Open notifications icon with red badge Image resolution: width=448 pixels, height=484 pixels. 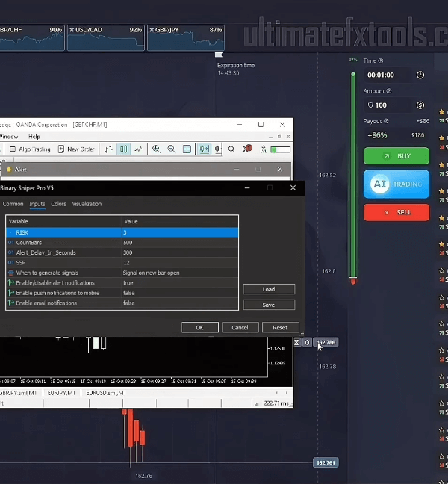pyautogui.click(x=247, y=149)
